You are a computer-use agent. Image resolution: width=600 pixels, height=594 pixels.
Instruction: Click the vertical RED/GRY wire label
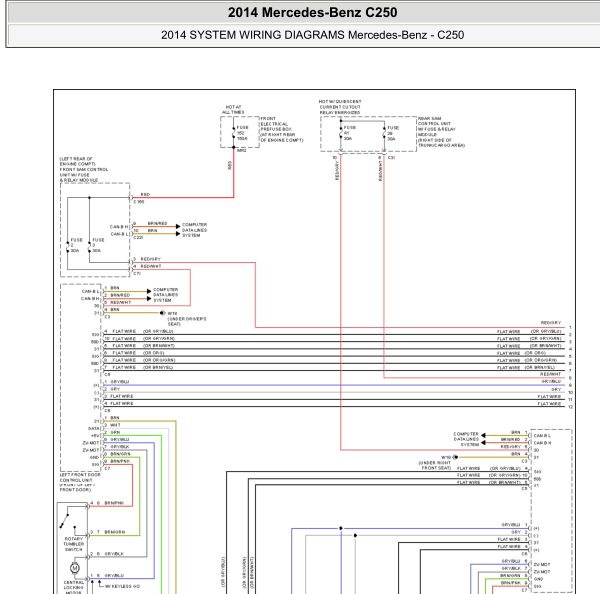pos(337,171)
